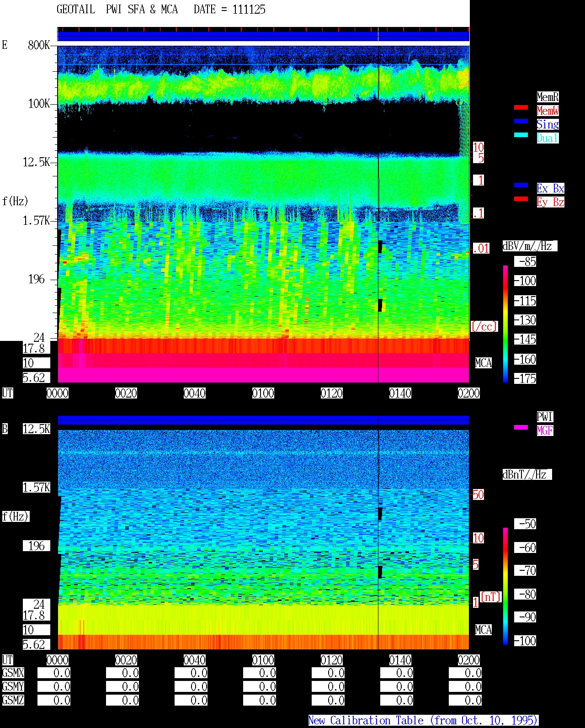Viewport: 585px width, 728px height.
Task: Click the 12.5K label in B panel
Action: [x=37, y=429]
